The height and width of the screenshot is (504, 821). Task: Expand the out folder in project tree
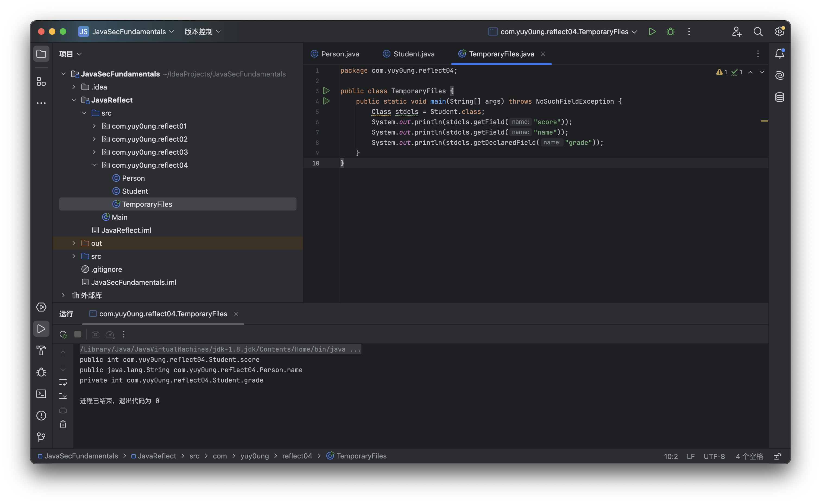point(74,243)
